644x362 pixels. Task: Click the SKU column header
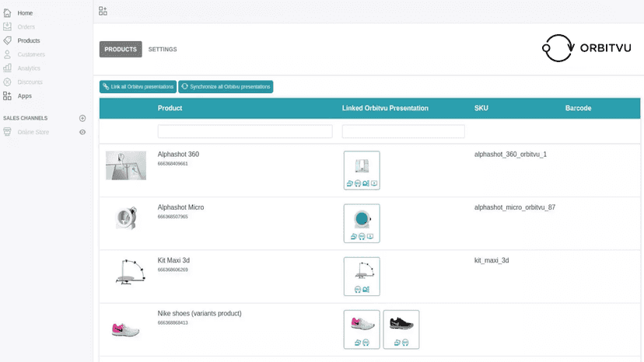(481, 108)
